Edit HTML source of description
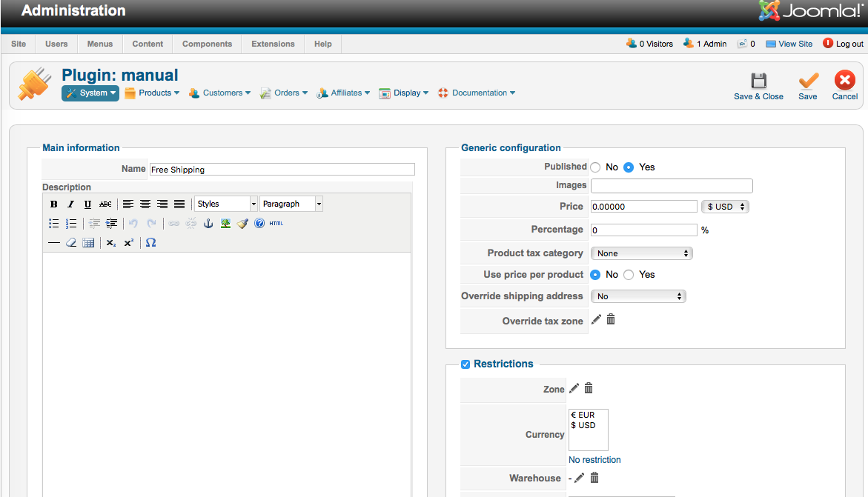The image size is (868, 497). point(276,224)
